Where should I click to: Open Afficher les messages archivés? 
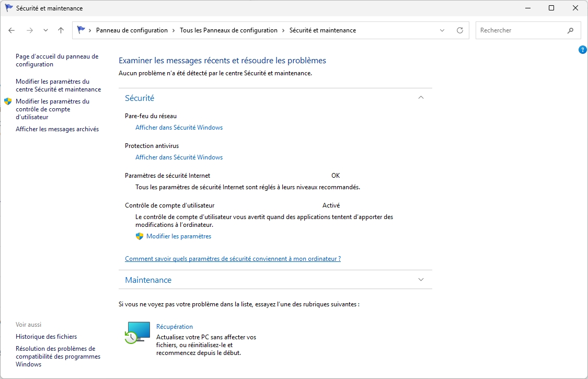pos(57,129)
